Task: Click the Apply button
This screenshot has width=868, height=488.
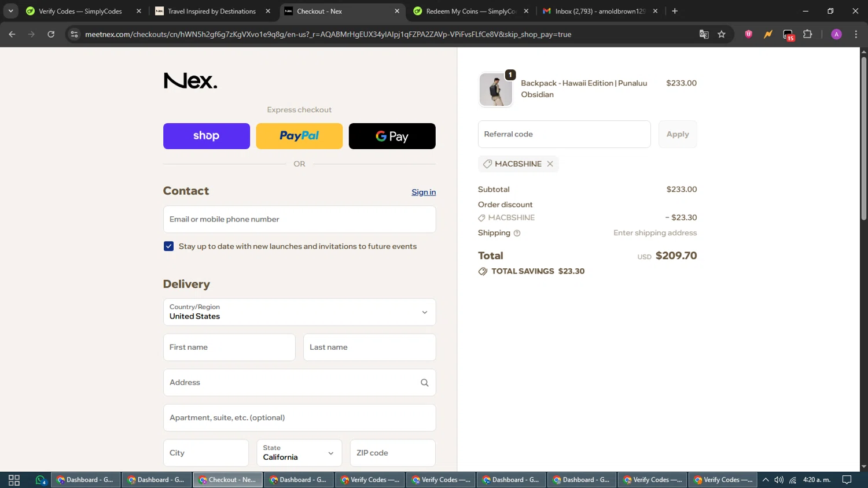Action: click(x=678, y=134)
